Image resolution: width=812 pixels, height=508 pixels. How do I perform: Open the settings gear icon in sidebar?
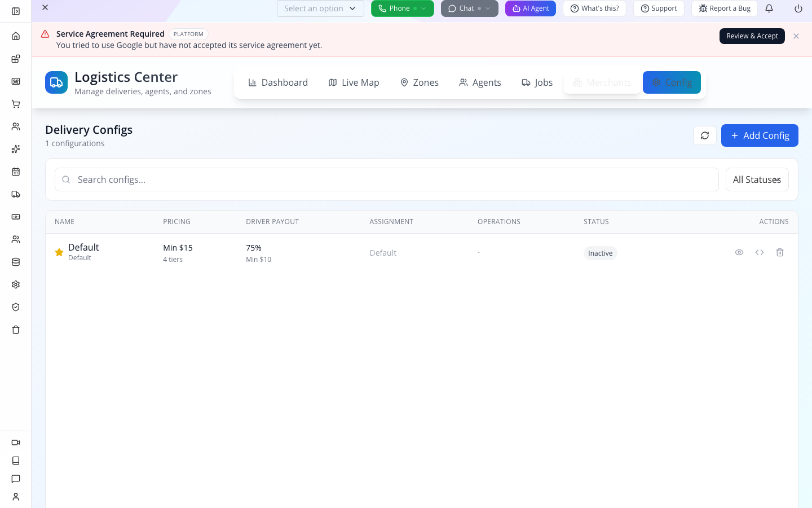click(16, 284)
